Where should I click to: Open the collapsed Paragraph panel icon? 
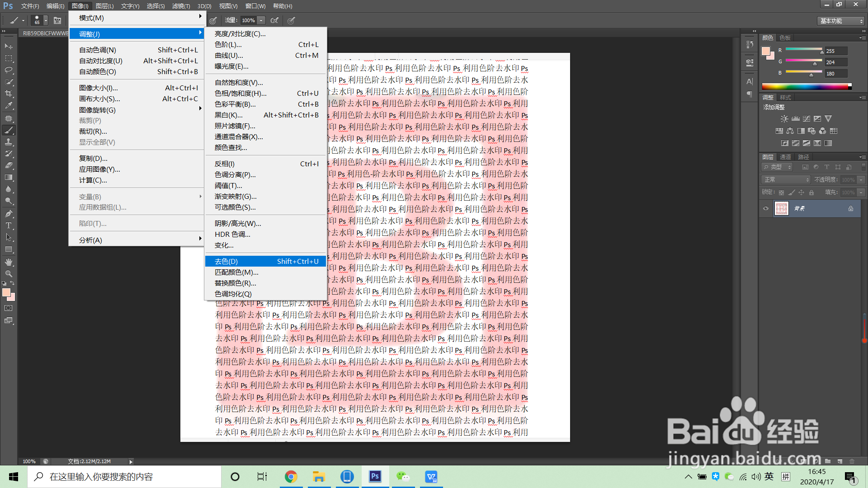tap(750, 94)
